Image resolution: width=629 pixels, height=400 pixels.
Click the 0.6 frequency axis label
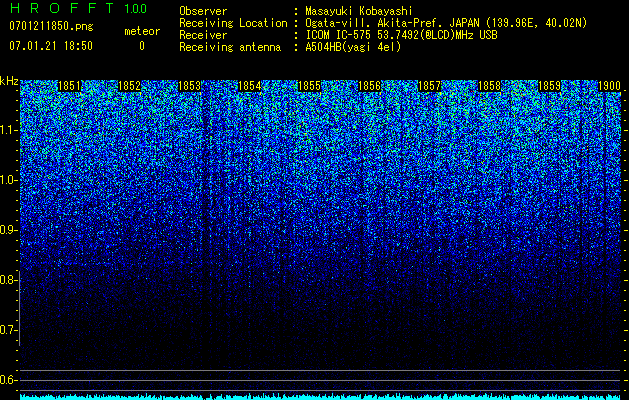click(8, 380)
